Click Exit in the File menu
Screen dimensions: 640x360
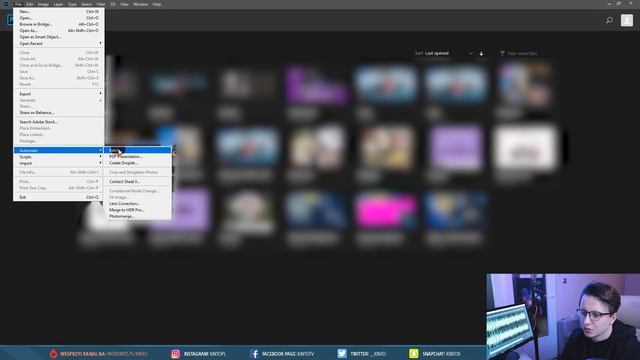pos(59,197)
